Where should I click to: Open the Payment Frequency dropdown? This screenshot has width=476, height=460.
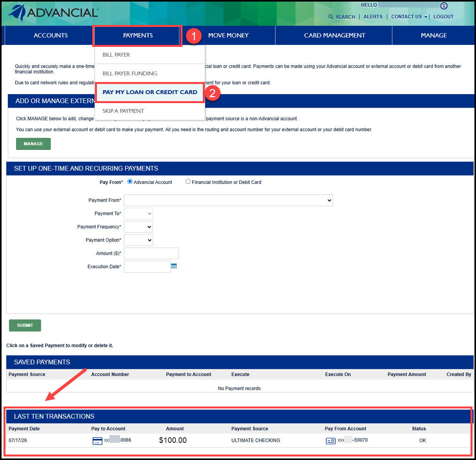pyautogui.click(x=138, y=227)
